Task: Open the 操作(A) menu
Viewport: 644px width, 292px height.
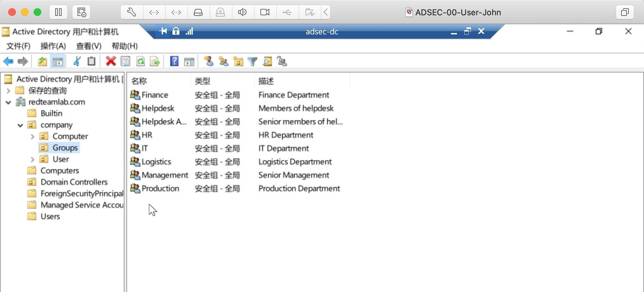Action: (53, 46)
